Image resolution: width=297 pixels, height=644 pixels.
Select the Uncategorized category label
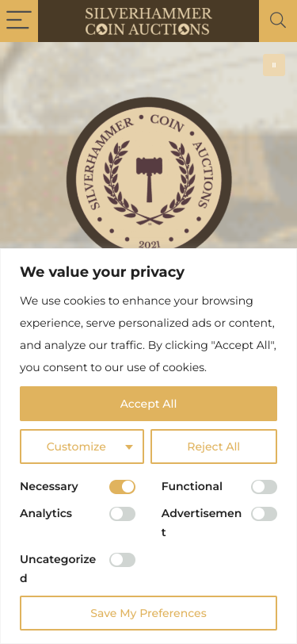click(58, 569)
